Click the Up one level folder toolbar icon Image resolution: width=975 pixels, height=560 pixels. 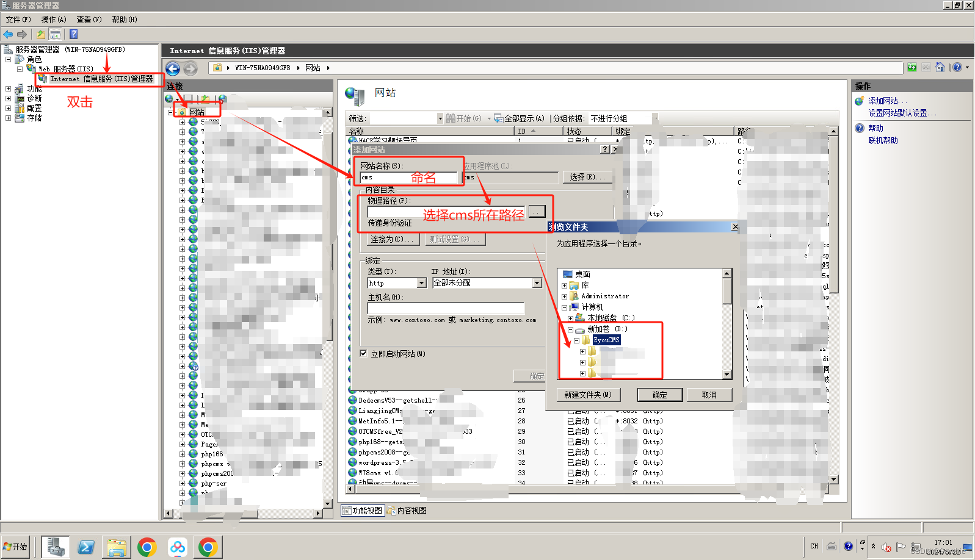pyautogui.click(x=41, y=34)
